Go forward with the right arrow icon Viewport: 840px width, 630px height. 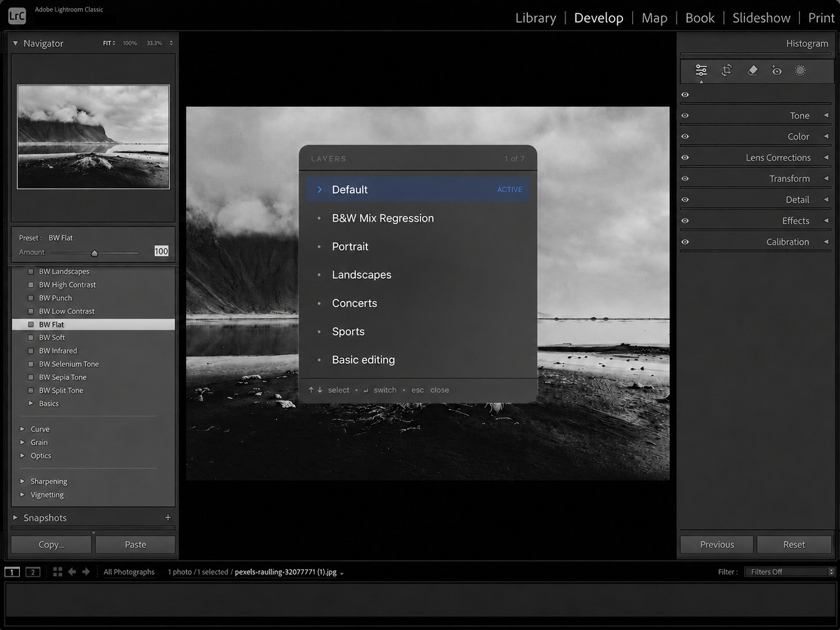(x=86, y=572)
